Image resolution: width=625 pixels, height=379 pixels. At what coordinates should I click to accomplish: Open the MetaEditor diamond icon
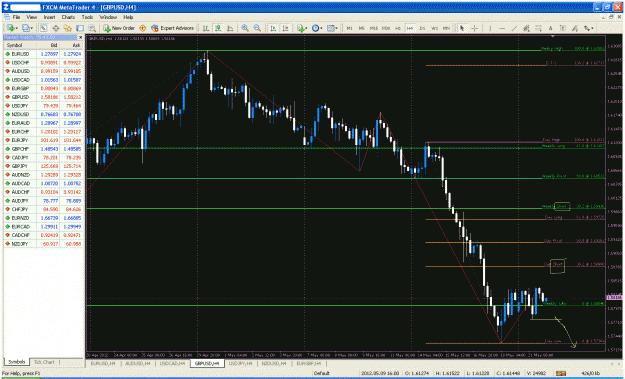click(142, 28)
